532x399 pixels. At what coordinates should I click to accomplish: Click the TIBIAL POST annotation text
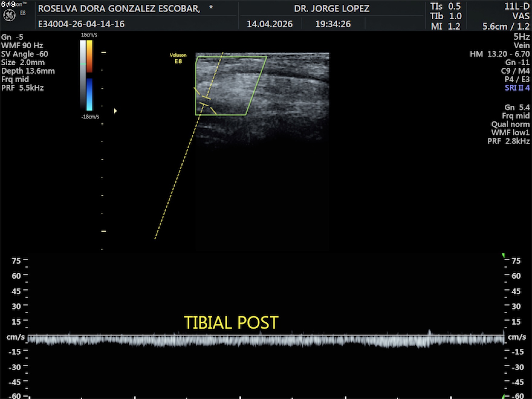231,323
